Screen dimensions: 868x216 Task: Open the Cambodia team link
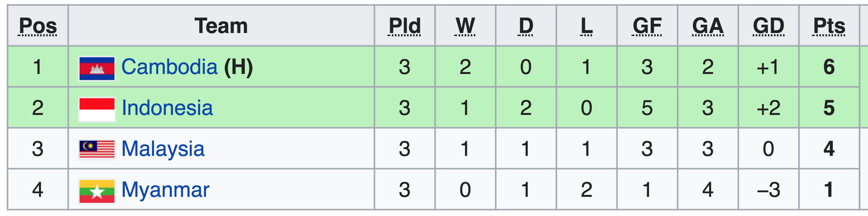tap(169, 67)
